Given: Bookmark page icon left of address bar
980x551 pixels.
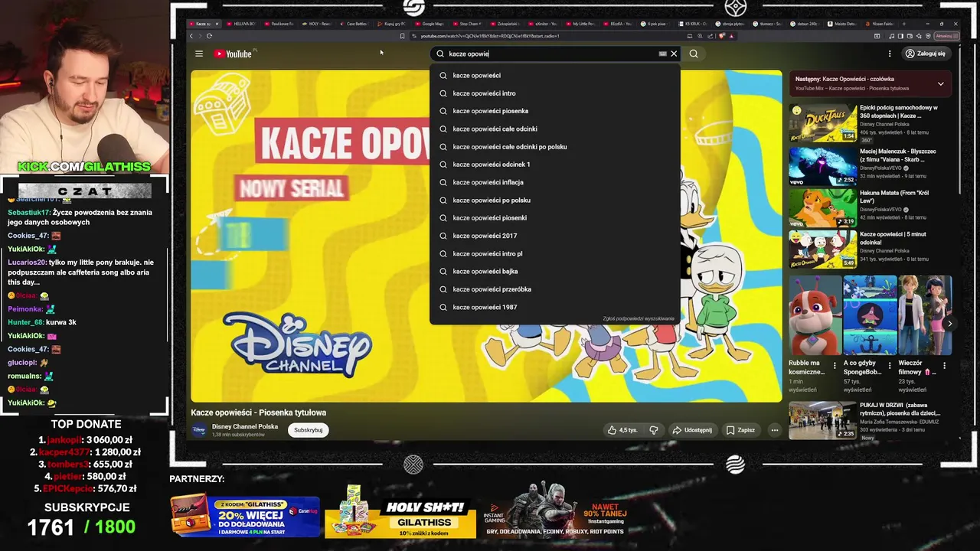Looking at the screenshot, I should coord(402,36).
